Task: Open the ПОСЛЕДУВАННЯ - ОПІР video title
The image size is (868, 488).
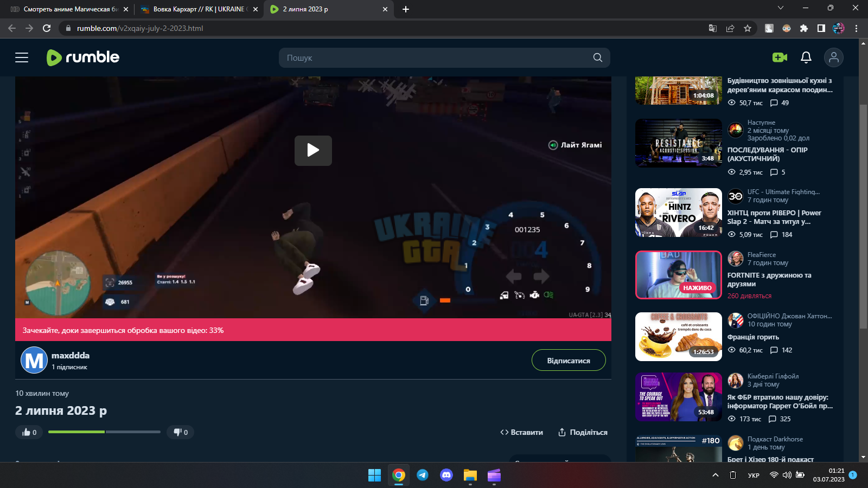Action: pyautogui.click(x=767, y=155)
